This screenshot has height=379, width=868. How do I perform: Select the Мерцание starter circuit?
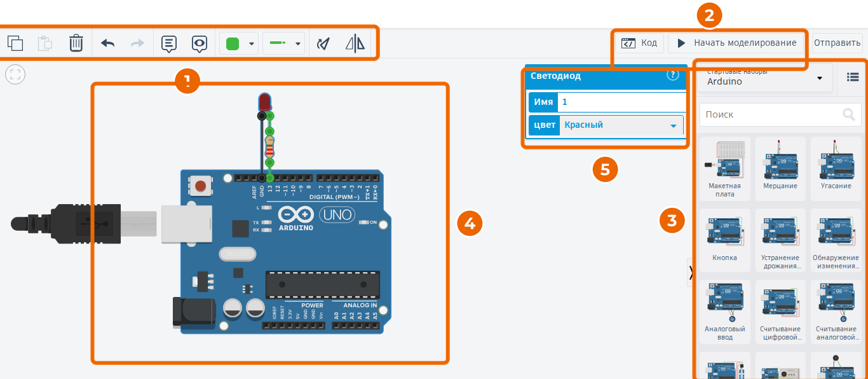click(x=780, y=168)
